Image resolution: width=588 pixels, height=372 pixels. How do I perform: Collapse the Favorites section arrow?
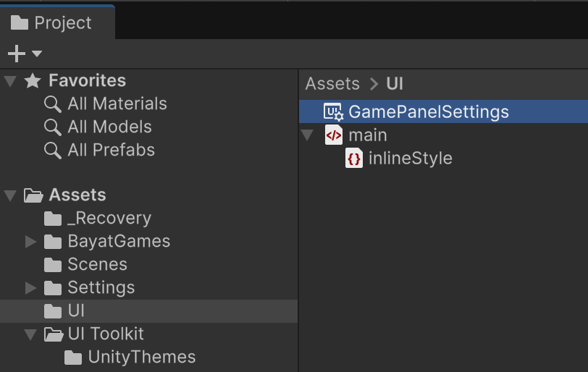coord(10,81)
